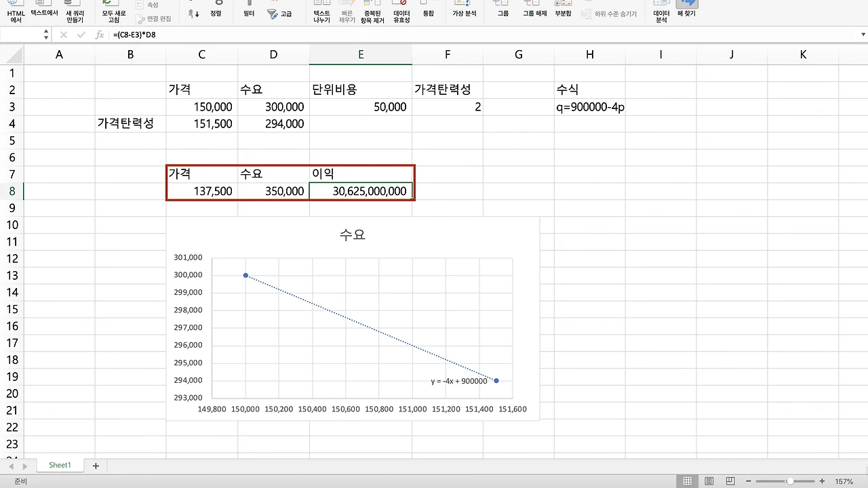The image size is (868, 488).
Task: Click the 그룹 group button
Action: 503,9
